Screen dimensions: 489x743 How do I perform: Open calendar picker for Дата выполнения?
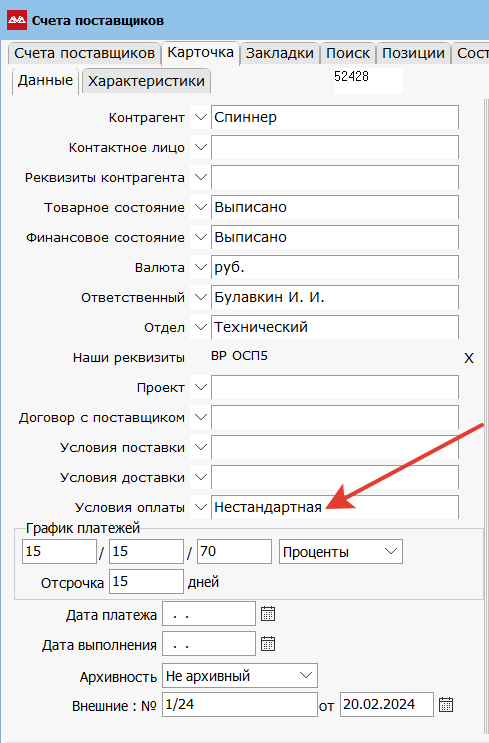(x=268, y=644)
